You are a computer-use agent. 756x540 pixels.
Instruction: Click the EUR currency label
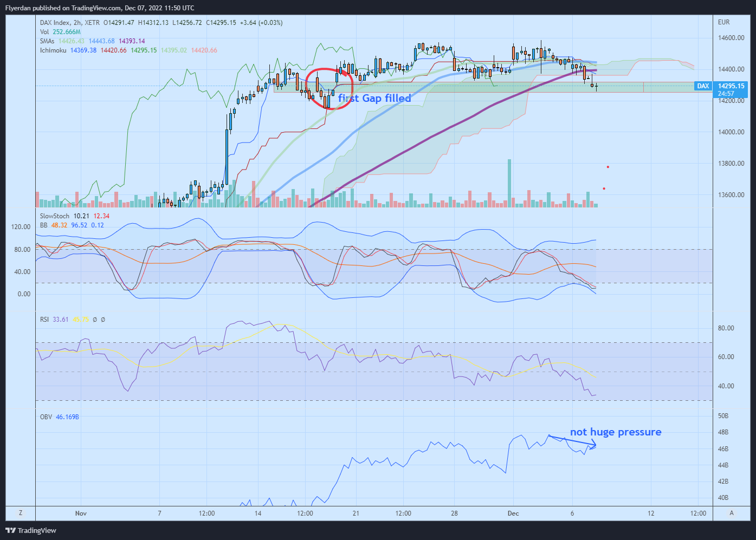pyautogui.click(x=723, y=22)
